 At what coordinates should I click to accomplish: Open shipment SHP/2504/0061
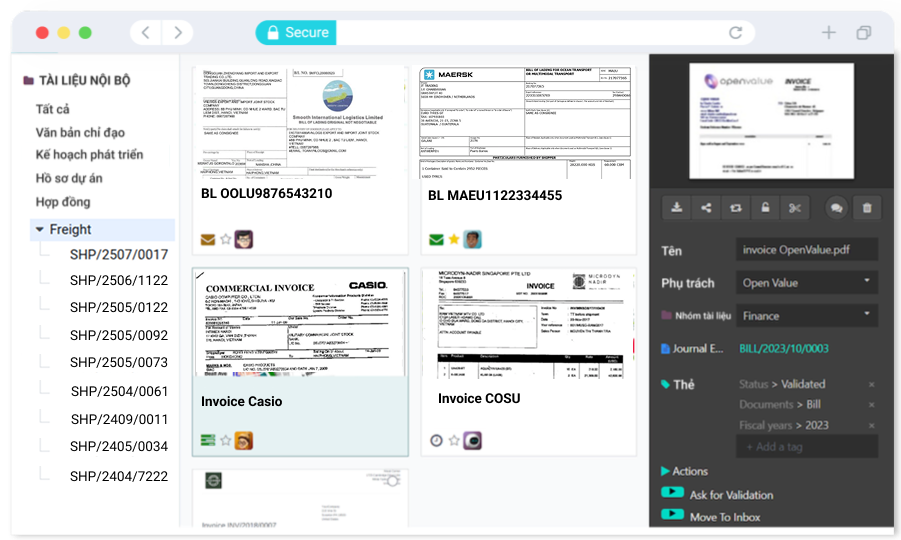[x=120, y=391]
